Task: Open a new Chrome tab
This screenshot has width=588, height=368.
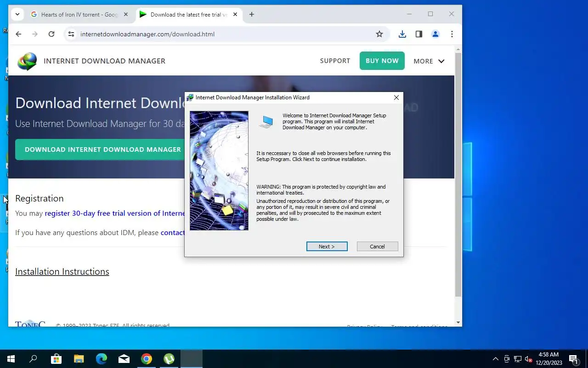Action: point(251,14)
